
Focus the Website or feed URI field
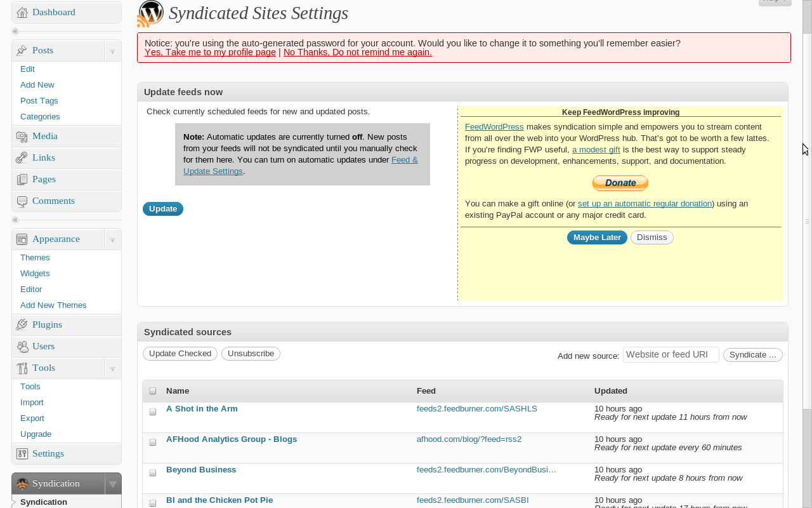click(x=671, y=355)
